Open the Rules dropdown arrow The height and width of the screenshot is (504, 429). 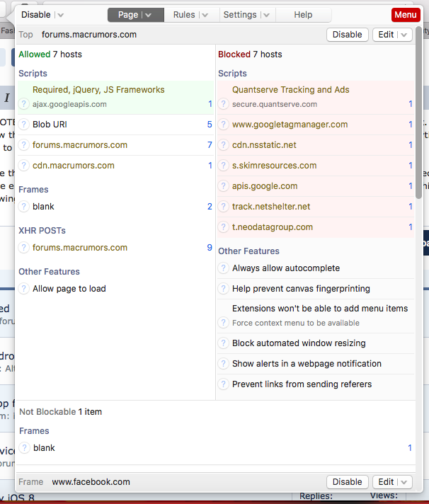(x=205, y=15)
